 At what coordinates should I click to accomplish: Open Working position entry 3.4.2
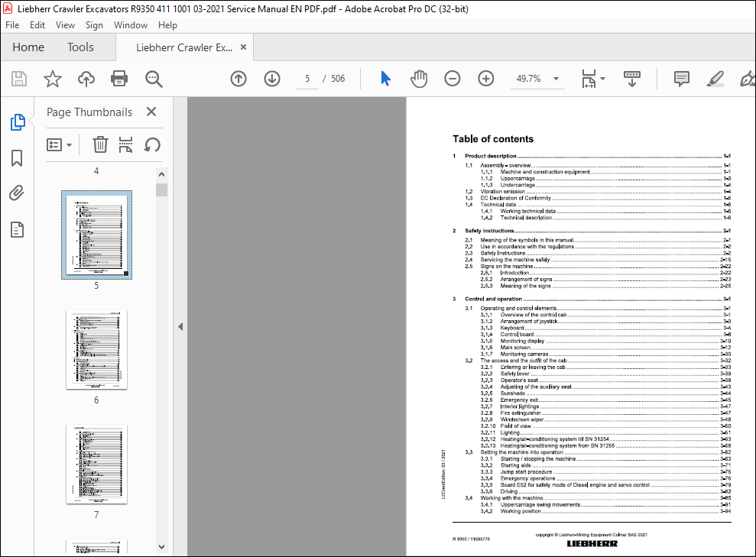(605, 511)
